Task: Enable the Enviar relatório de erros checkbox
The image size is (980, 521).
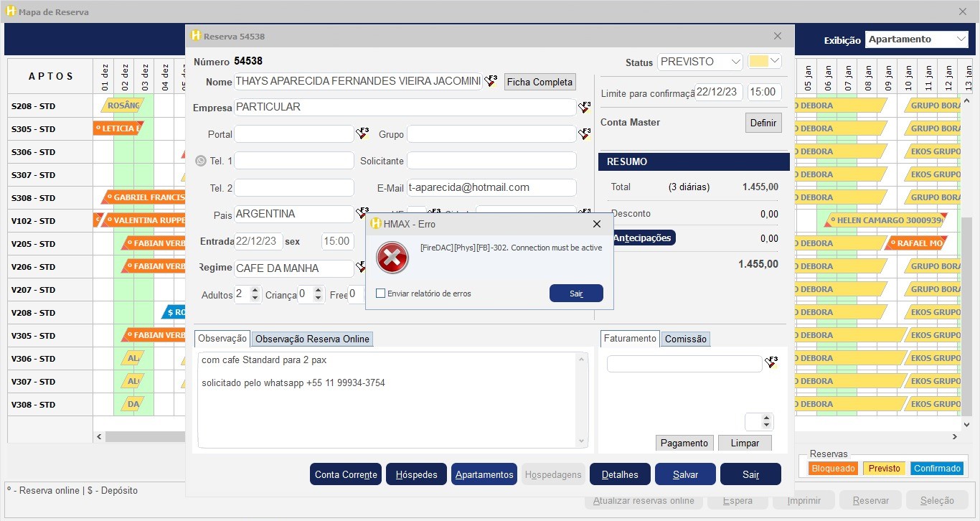Action: pyautogui.click(x=381, y=294)
